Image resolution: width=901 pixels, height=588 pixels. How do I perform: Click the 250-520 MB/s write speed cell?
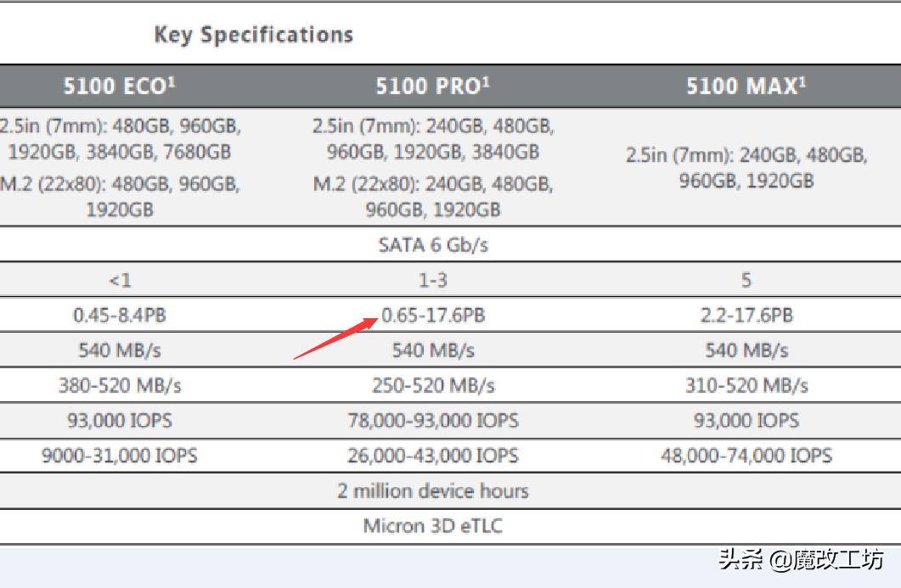click(x=433, y=386)
